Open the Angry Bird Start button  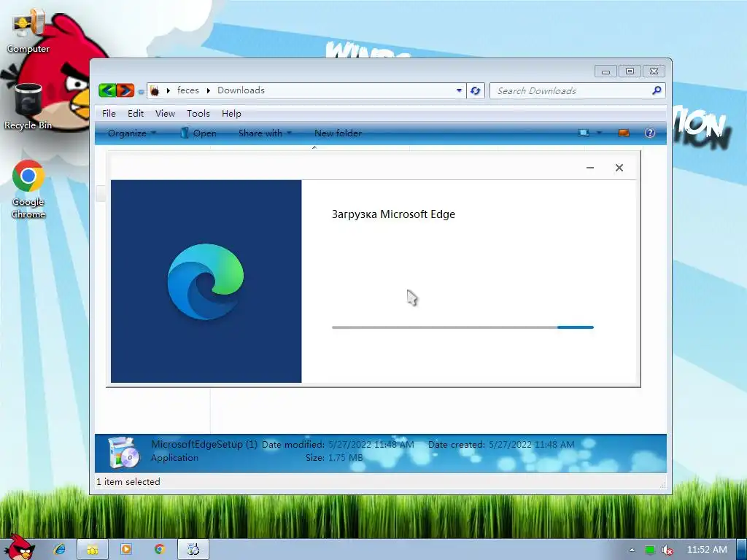[20, 548]
